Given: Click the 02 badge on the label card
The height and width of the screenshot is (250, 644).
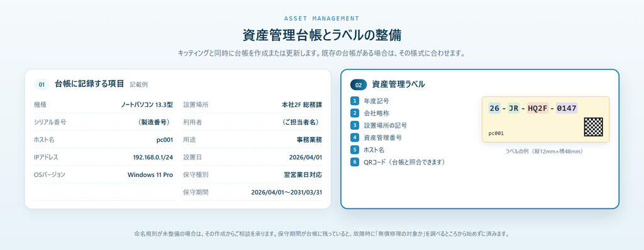Looking at the screenshot, I should click(x=358, y=85).
